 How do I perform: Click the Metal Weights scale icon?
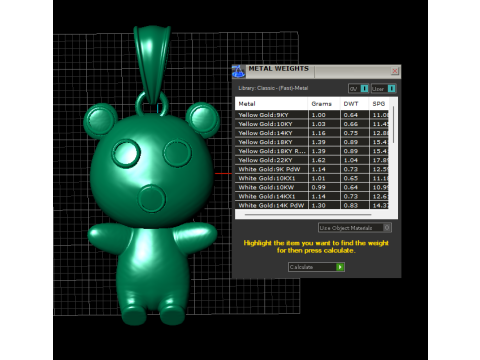pyautogui.click(x=238, y=71)
